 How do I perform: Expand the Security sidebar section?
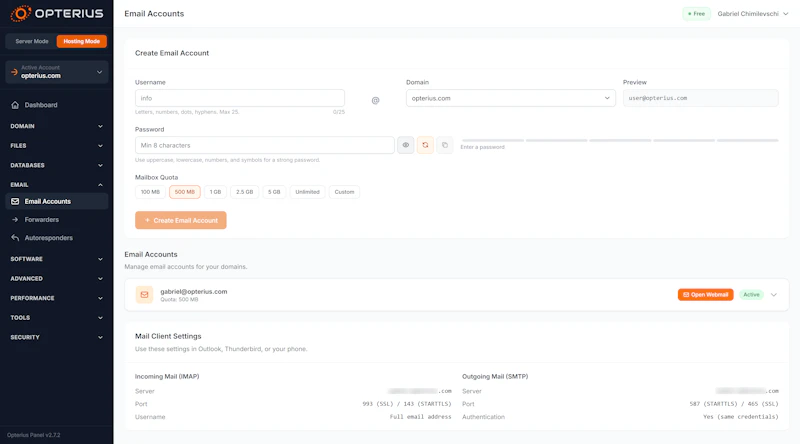pyautogui.click(x=57, y=337)
